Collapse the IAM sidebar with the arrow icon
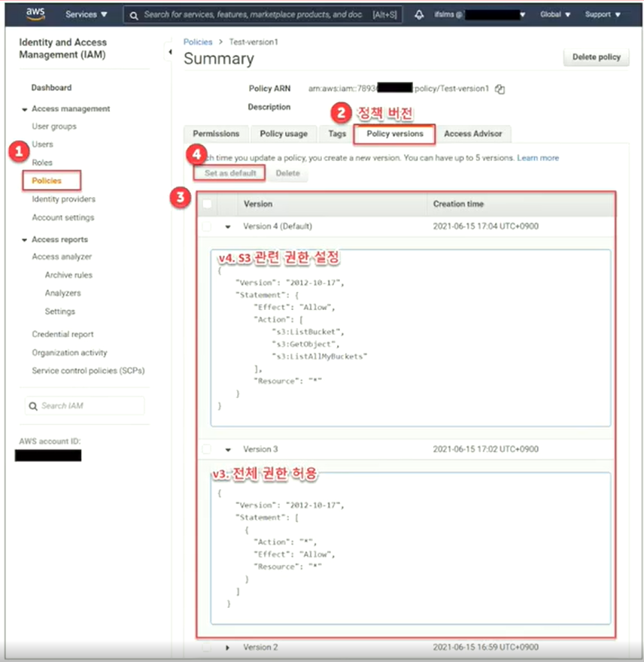The width and height of the screenshot is (644, 662). coord(170,52)
